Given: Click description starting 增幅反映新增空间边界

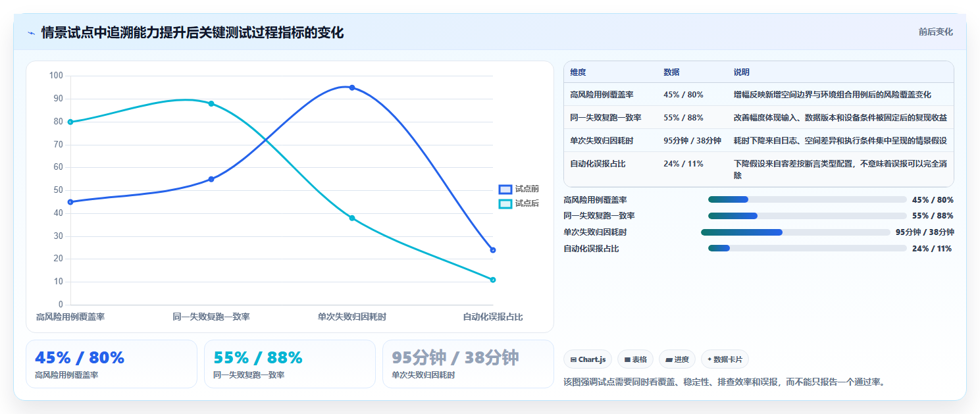Looking at the screenshot, I should [833, 95].
